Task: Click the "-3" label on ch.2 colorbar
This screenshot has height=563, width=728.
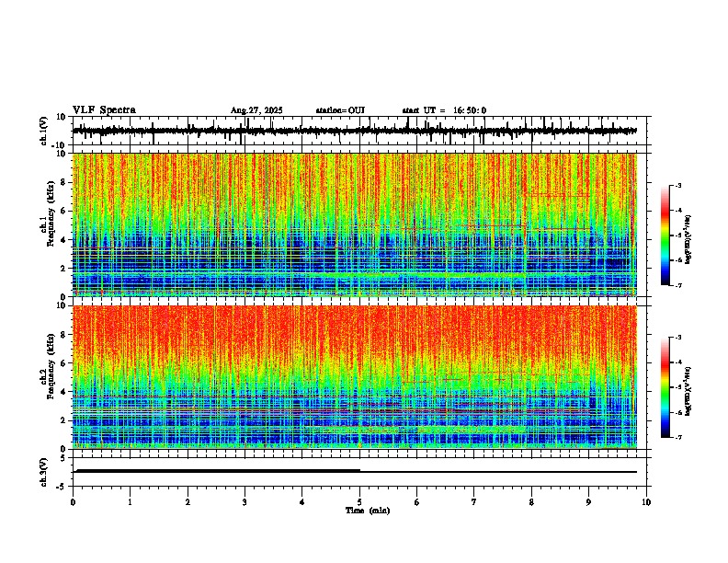Action: point(677,338)
